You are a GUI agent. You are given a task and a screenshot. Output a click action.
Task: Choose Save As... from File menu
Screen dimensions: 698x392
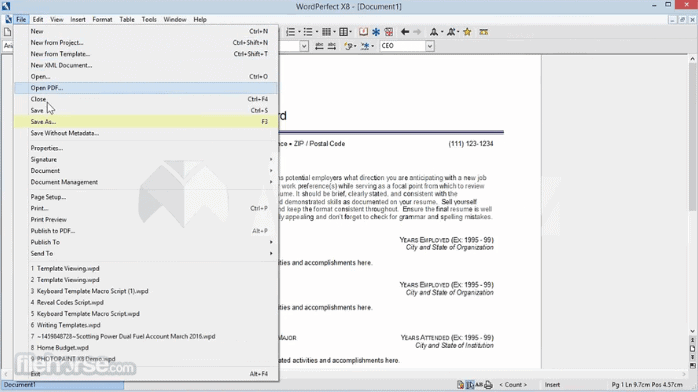pyautogui.click(x=146, y=121)
